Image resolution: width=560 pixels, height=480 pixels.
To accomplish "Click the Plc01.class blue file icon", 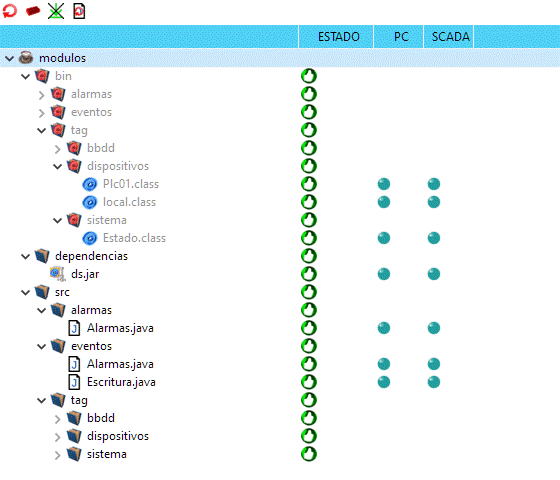I will pos(90,184).
